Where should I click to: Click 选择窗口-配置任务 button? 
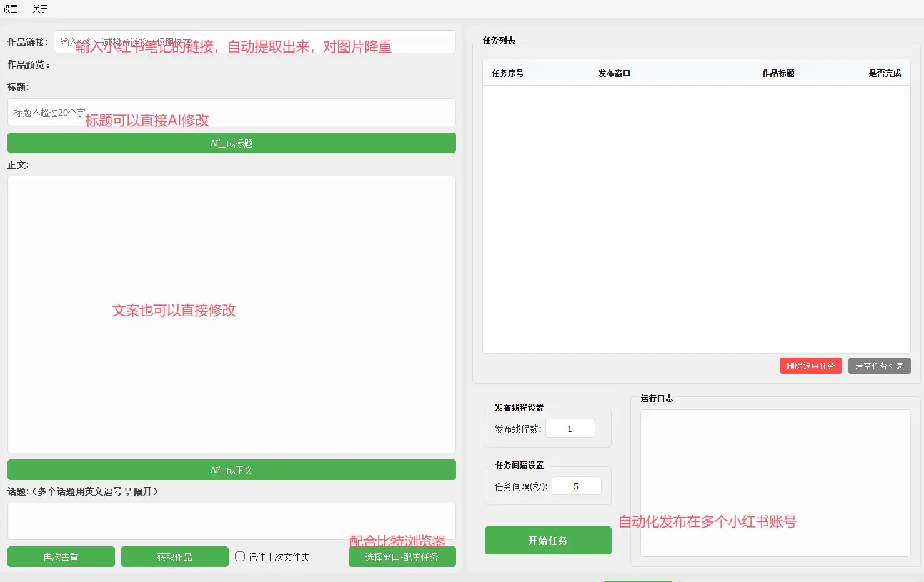pos(402,557)
